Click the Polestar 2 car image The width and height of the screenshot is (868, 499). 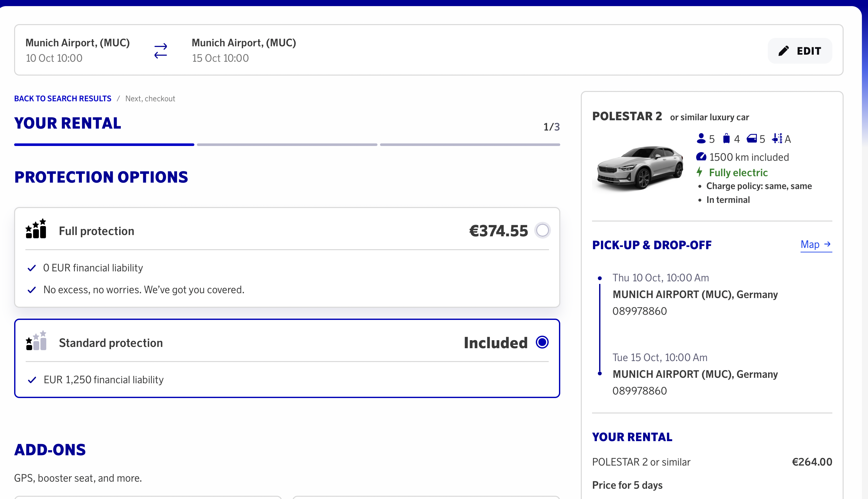pyautogui.click(x=640, y=168)
